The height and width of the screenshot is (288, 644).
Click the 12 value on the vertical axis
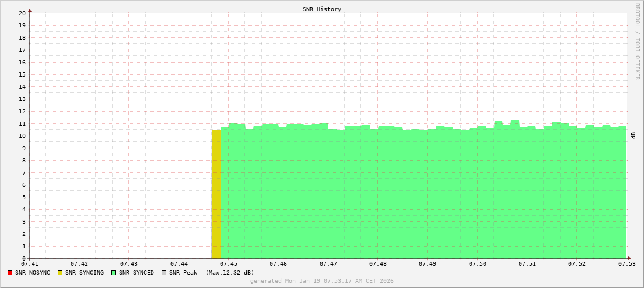pyautogui.click(x=22, y=111)
